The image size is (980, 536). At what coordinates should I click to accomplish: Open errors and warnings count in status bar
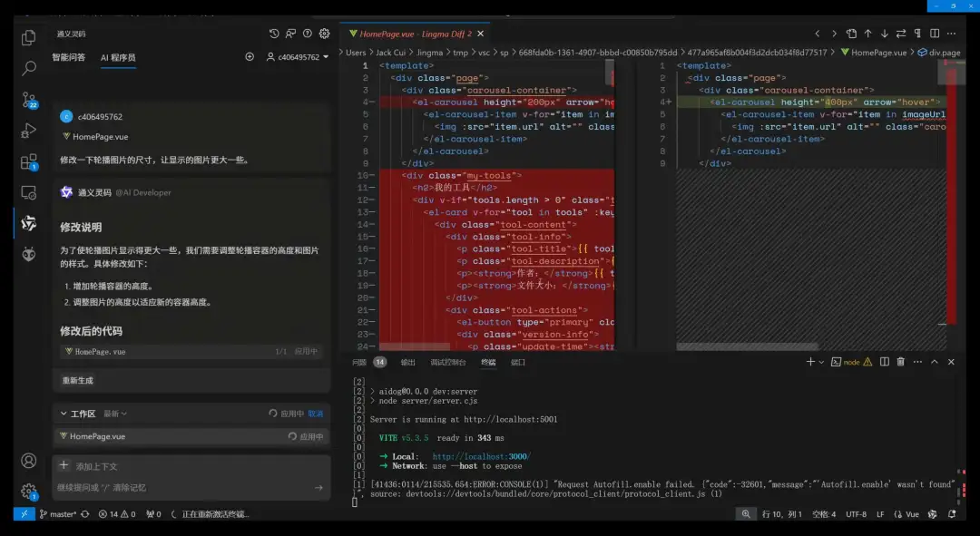[117, 514]
